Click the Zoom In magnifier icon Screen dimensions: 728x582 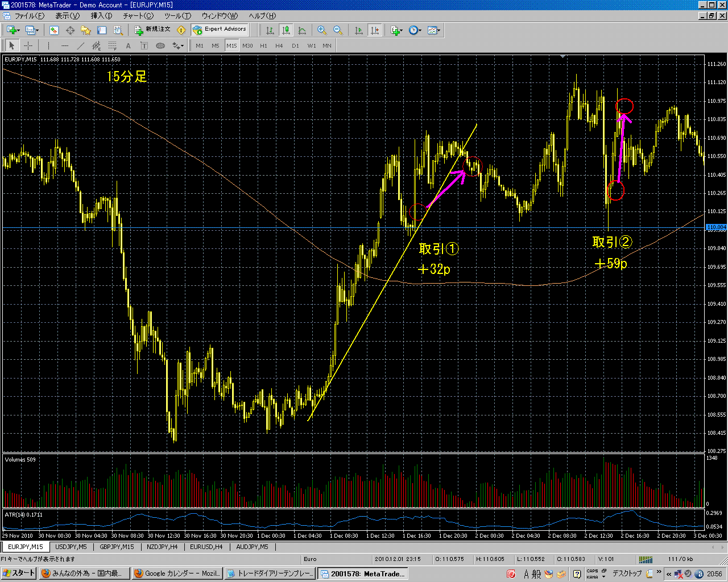pyautogui.click(x=322, y=30)
